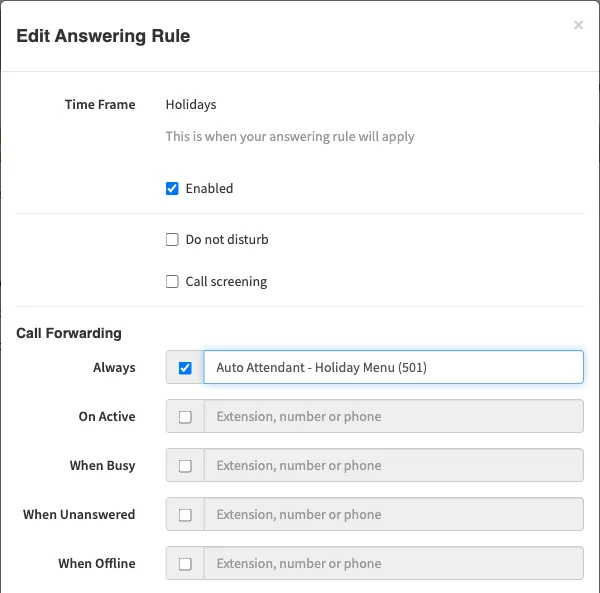Click the On Active row label

click(107, 416)
